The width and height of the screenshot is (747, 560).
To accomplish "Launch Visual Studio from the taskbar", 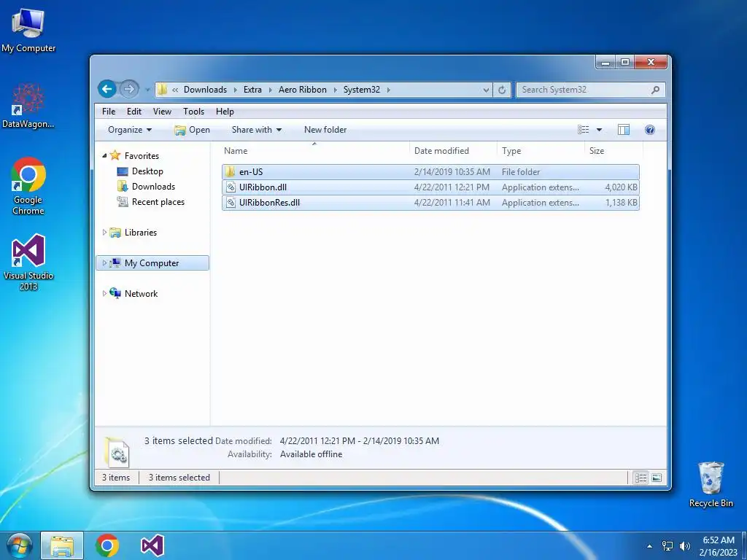I will tap(152, 545).
